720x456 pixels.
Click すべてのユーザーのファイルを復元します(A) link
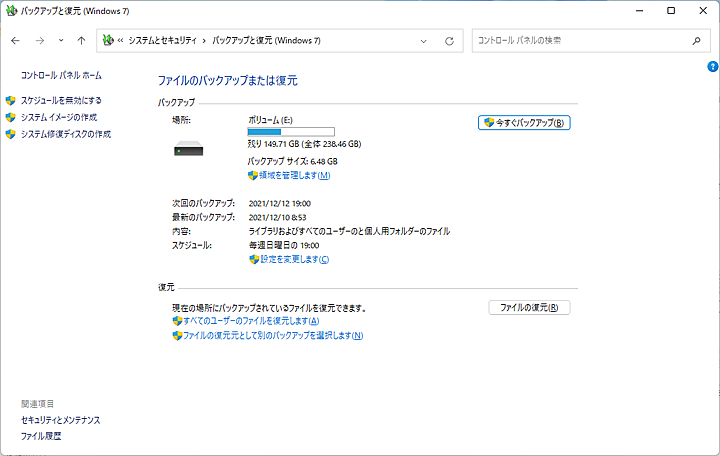coord(251,321)
